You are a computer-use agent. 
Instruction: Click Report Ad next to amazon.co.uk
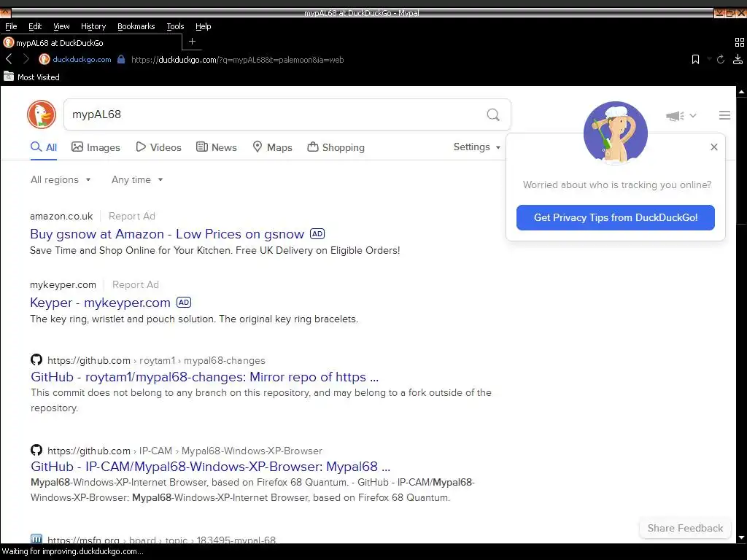point(132,216)
